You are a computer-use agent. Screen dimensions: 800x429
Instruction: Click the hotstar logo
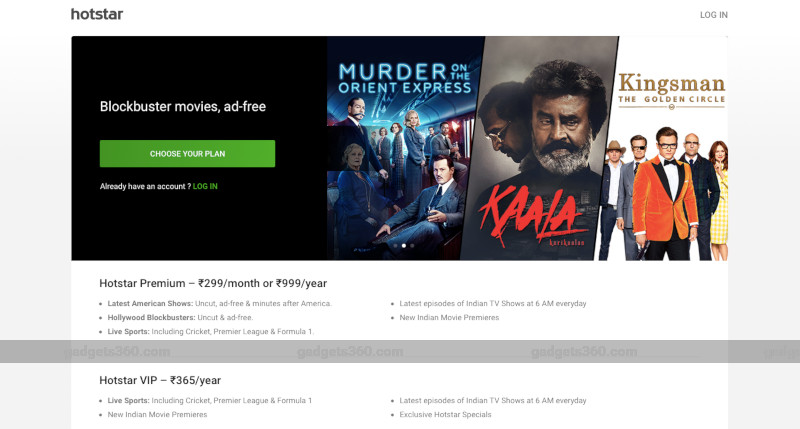pyautogui.click(x=97, y=14)
